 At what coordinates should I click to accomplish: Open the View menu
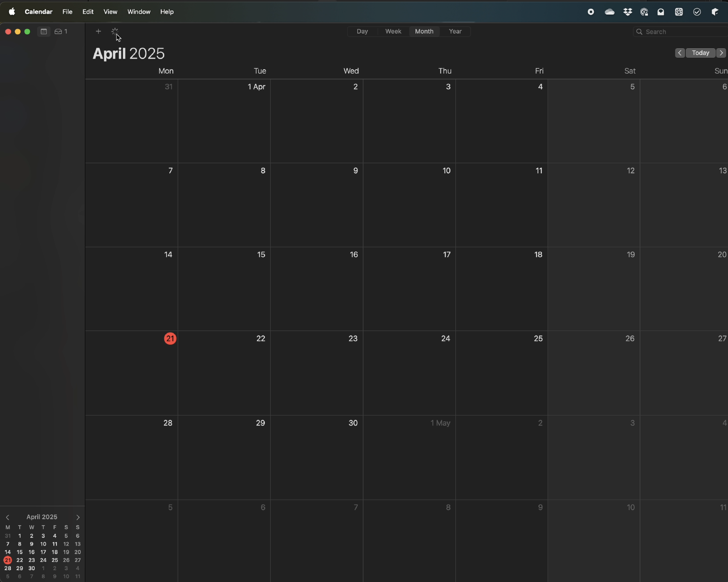coord(110,12)
